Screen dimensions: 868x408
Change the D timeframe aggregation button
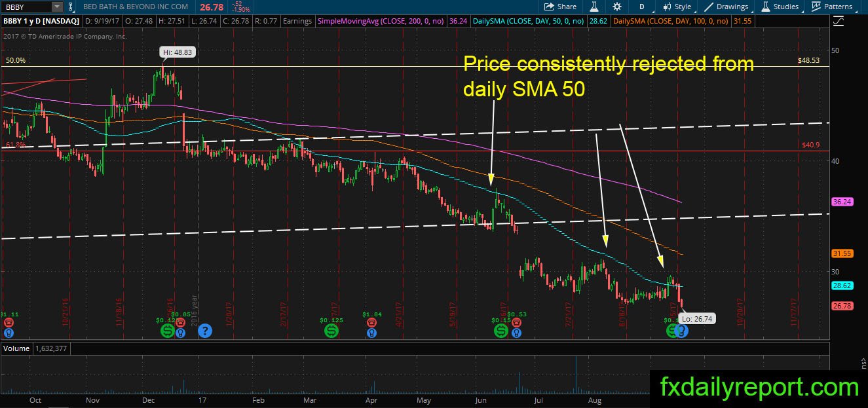642,7
